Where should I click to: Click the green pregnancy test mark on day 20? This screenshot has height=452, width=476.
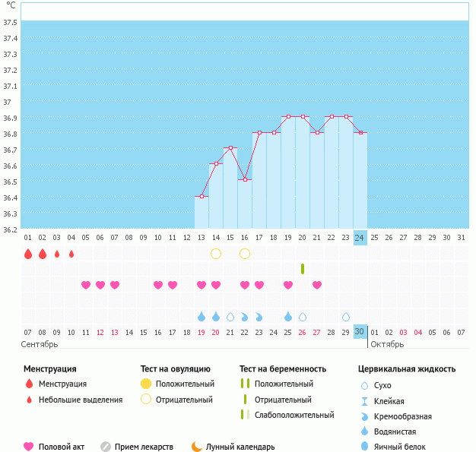point(303,269)
